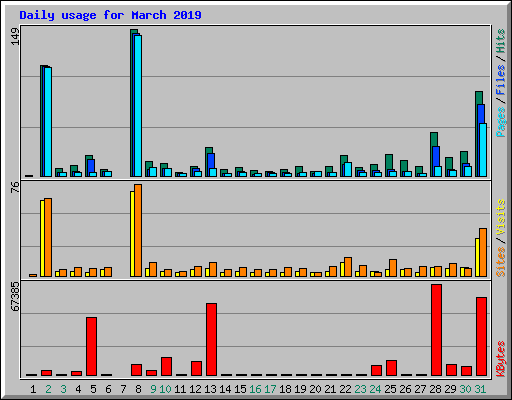Click day 19 on the date axis
Viewport: 512px width, 400px height.
click(300, 389)
